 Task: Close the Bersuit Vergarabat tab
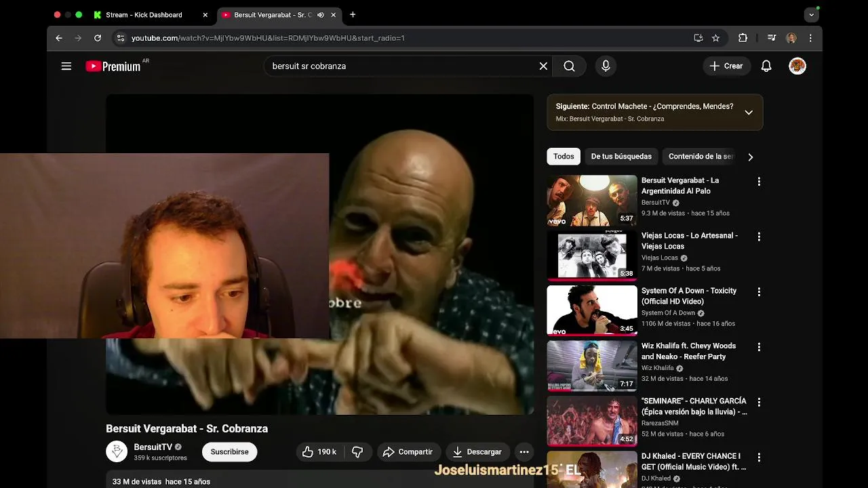click(x=333, y=15)
